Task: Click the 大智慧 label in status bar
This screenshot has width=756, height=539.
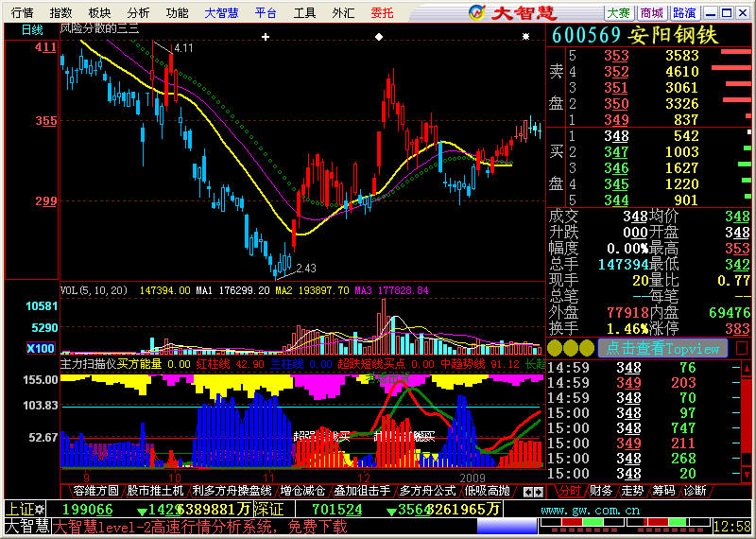Action: [26, 527]
